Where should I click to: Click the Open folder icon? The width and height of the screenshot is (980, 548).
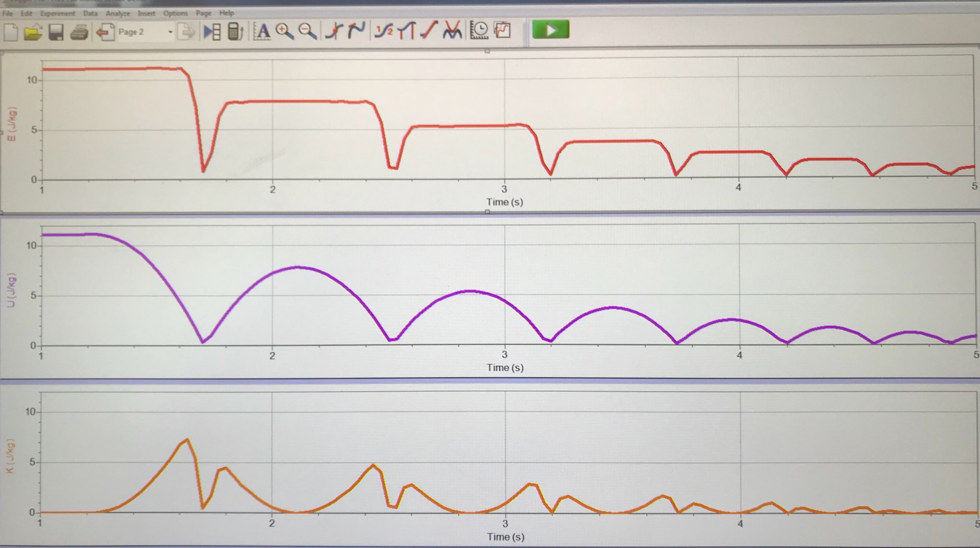(33, 33)
